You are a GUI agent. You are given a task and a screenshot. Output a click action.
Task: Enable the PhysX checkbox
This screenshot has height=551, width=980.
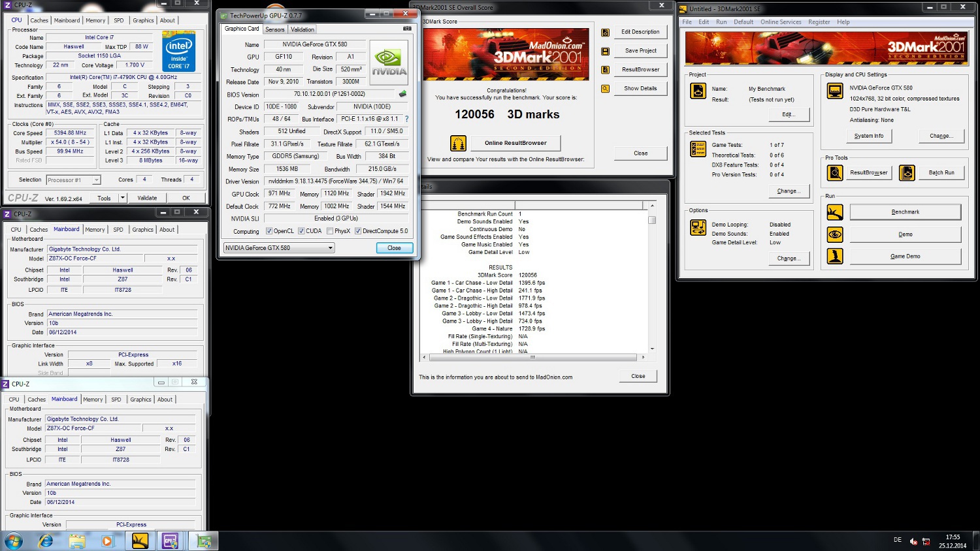pos(330,231)
